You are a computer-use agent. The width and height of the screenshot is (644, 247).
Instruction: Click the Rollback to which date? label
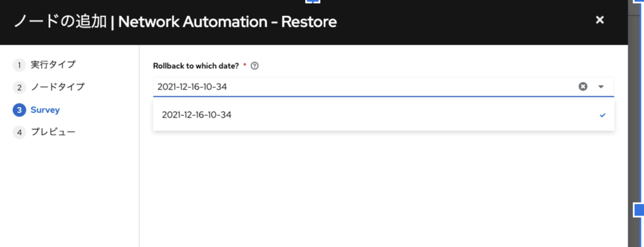[196, 66]
